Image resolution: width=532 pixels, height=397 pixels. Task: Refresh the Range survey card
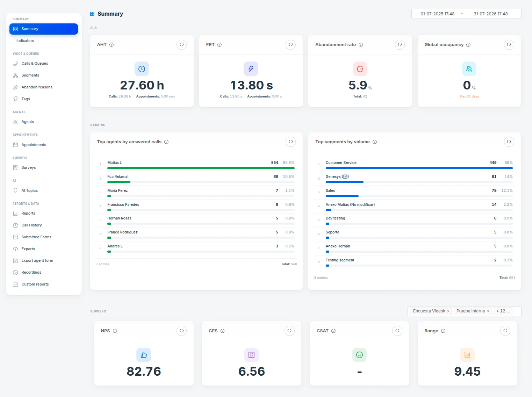tap(505, 331)
